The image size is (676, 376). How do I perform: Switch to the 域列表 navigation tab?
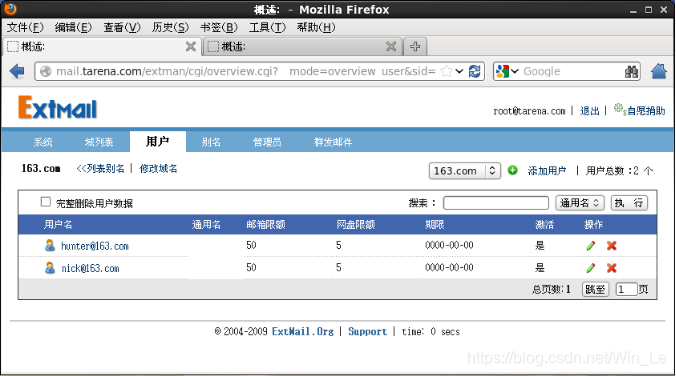pyautogui.click(x=99, y=142)
